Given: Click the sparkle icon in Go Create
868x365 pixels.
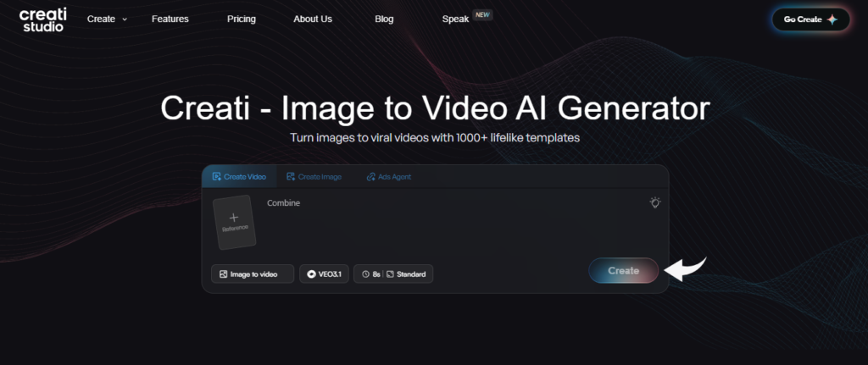Looking at the screenshot, I should [x=832, y=19].
